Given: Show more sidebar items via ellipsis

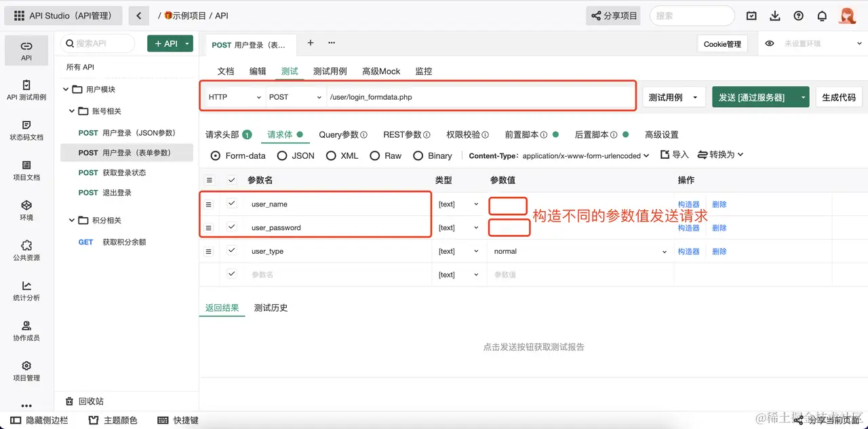Looking at the screenshot, I should (x=26, y=406).
